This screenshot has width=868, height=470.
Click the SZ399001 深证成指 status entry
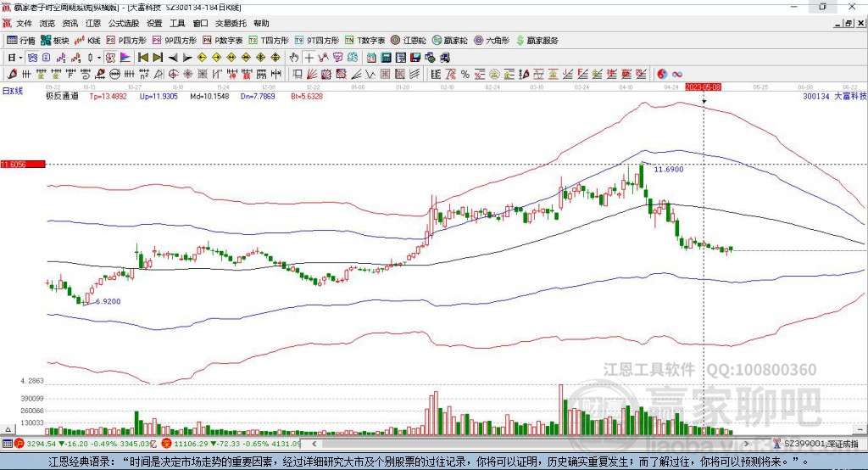click(x=816, y=444)
